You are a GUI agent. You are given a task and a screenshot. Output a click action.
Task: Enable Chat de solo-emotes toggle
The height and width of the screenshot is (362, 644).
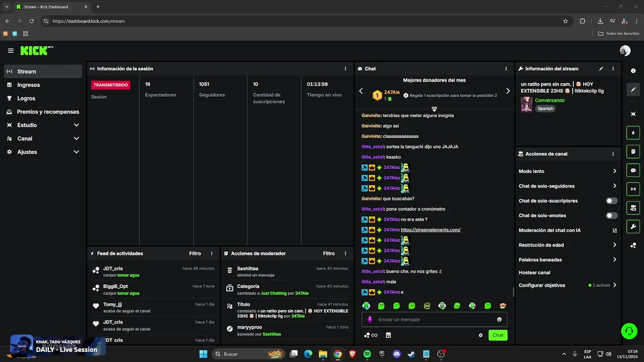coord(611,216)
